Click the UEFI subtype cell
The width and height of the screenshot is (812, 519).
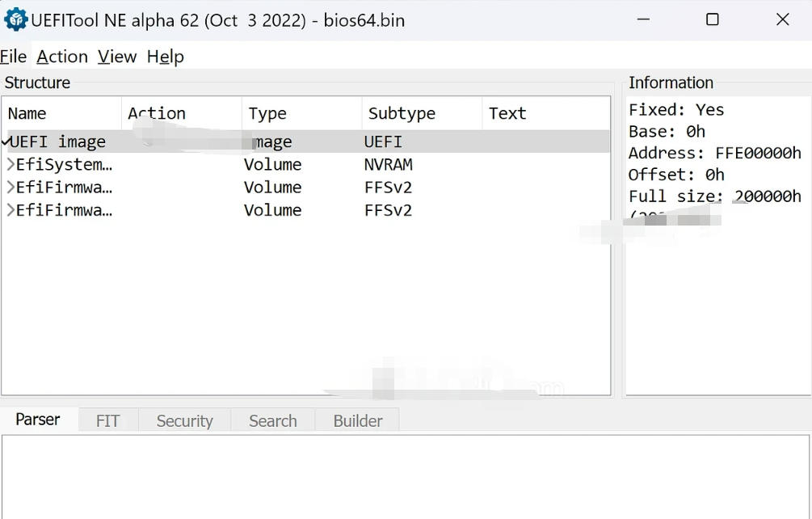[383, 141]
